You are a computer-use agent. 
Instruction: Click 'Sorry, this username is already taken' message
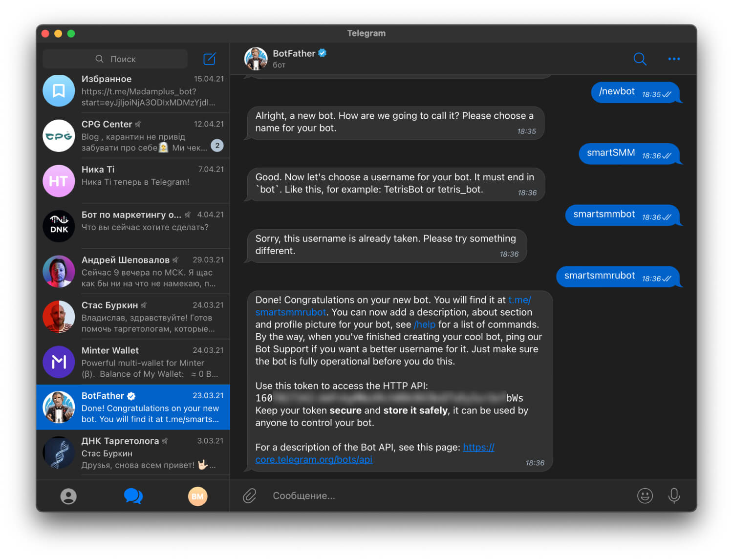pos(386,245)
